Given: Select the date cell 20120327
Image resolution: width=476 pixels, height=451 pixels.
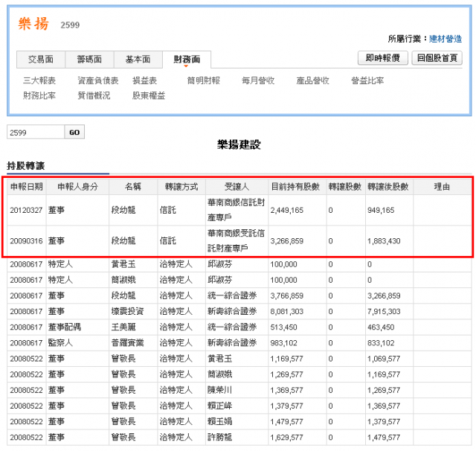Looking at the screenshot, I should (x=26, y=210).
